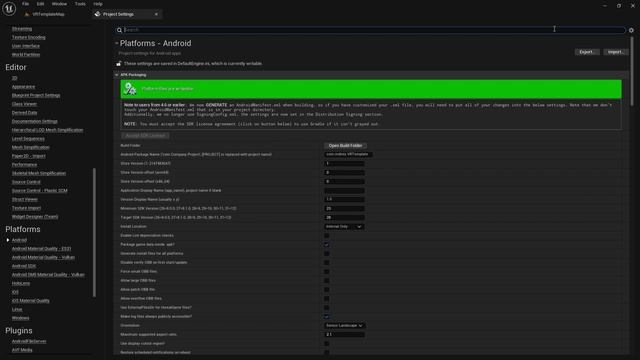640x360 pixels.
Task: Open Appearance editor settings
Action: (23, 87)
